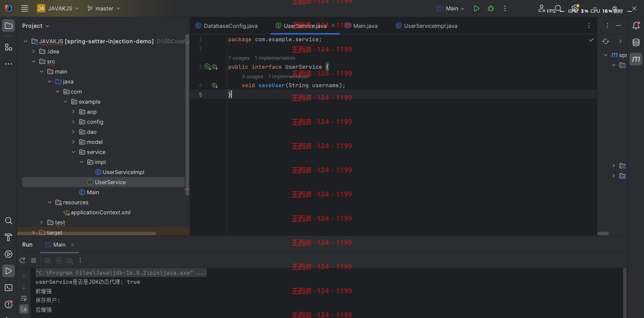Viewport: 644px width, 318px height.
Task: Run the Main configuration with green play
Action: pyautogui.click(x=477, y=8)
